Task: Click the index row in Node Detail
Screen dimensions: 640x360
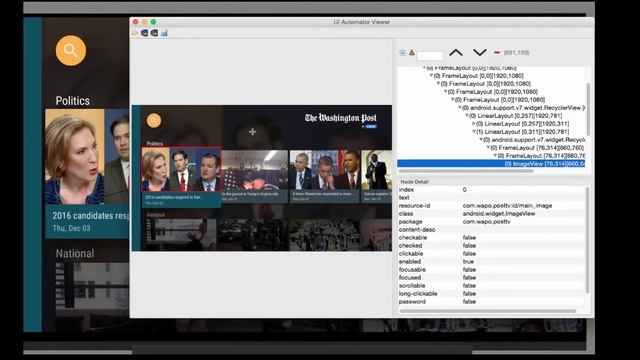Action: coord(491,190)
